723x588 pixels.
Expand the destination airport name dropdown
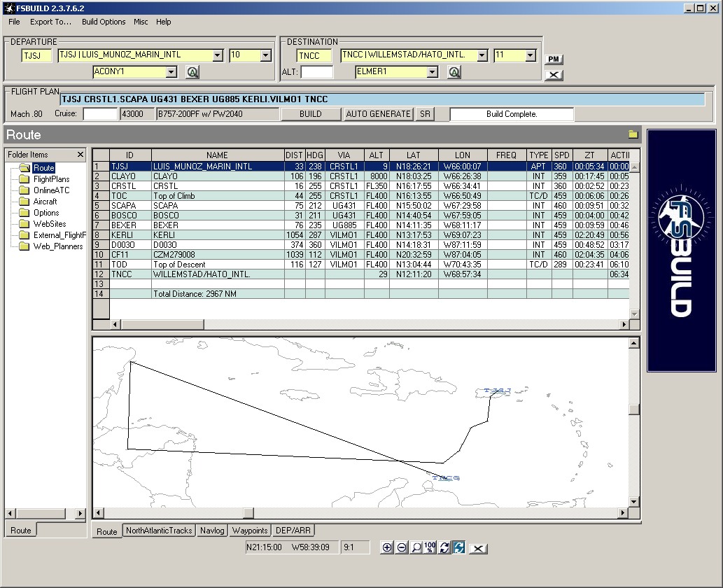482,55
